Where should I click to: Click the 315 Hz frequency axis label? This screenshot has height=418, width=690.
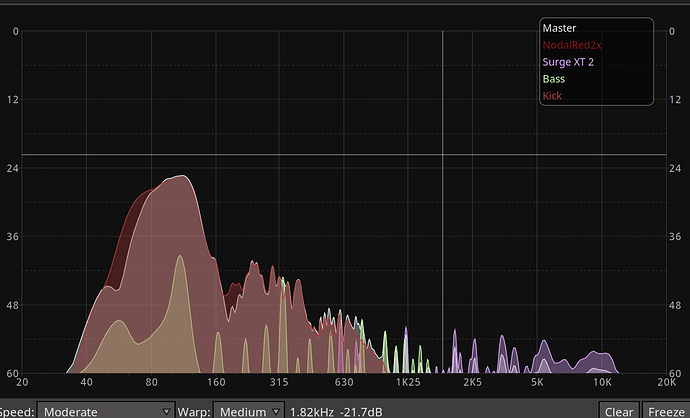click(x=278, y=383)
